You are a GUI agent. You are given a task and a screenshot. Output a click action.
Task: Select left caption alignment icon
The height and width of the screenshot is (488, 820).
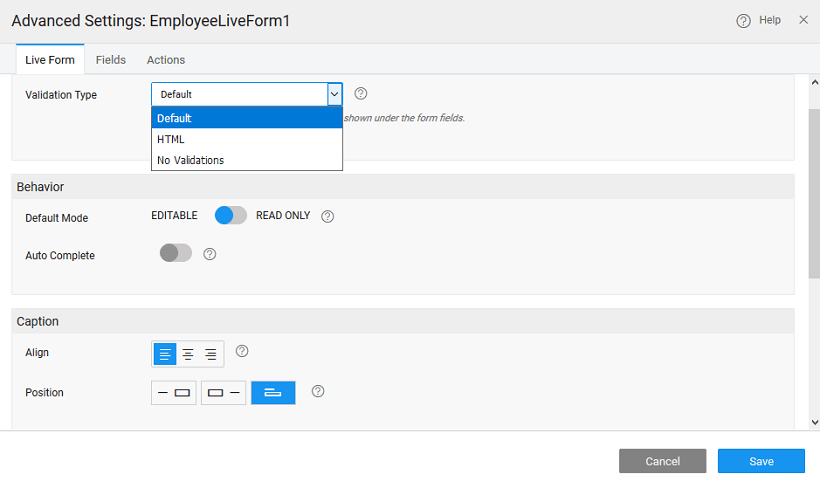pos(165,354)
